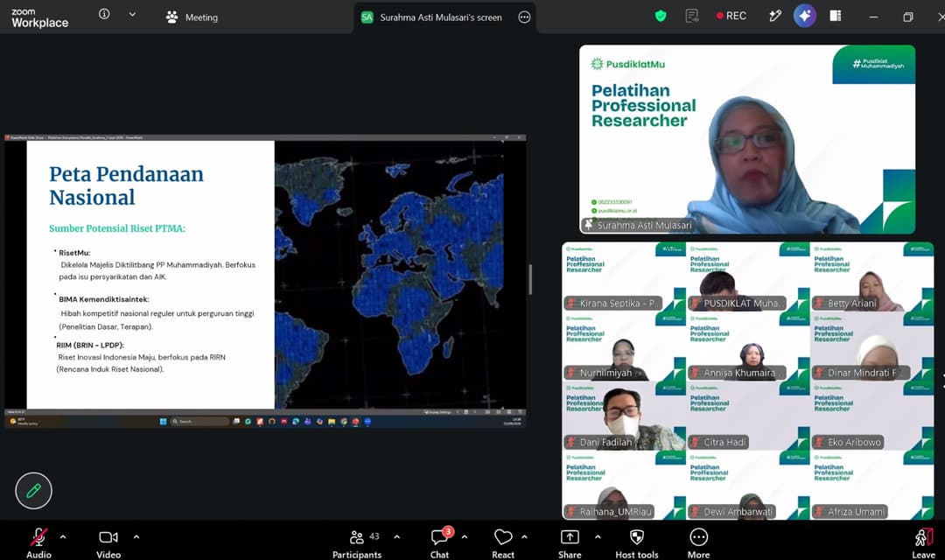Click 'RisetMu:' bullet text
The width and height of the screenshot is (945, 560).
[74, 253]
